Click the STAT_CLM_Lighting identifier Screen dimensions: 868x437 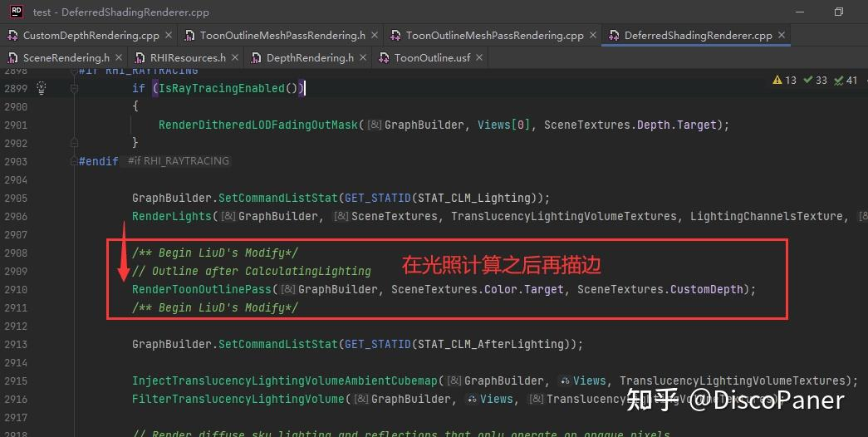474,199
